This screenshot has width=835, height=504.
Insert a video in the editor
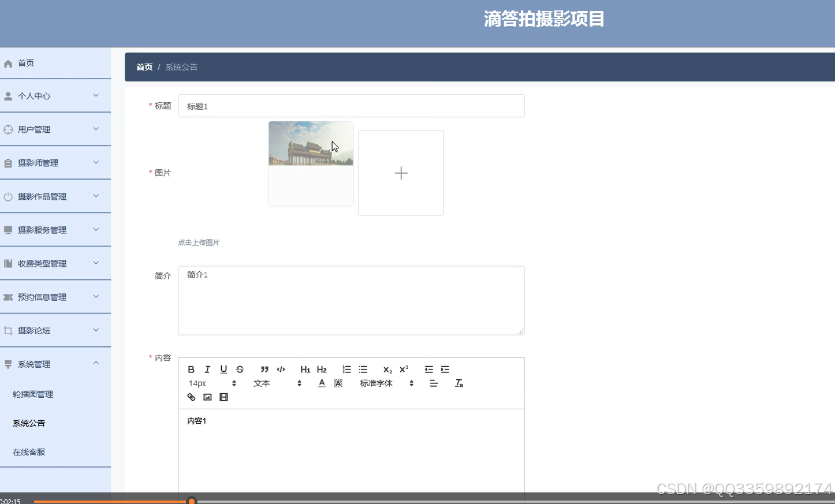223,397
